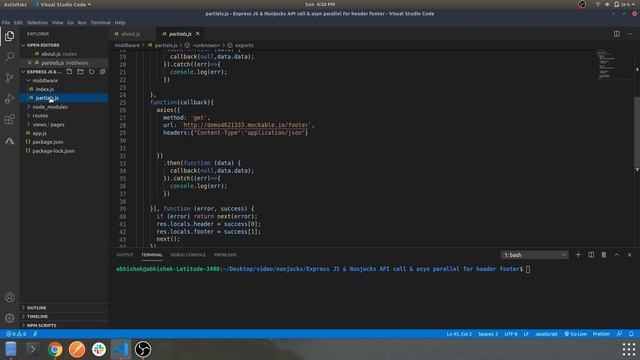Open the Run and Debug view
The image size is (640, 360).
9,98
